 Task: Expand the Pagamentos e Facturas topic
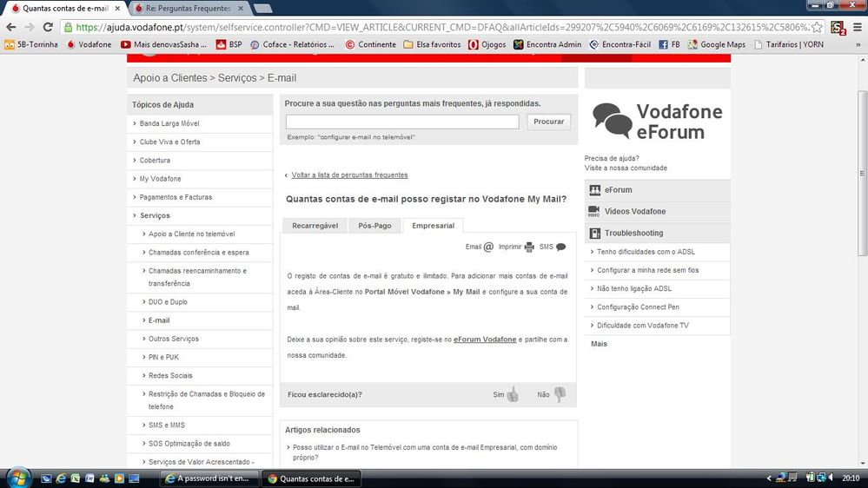[x=176, y=197]
